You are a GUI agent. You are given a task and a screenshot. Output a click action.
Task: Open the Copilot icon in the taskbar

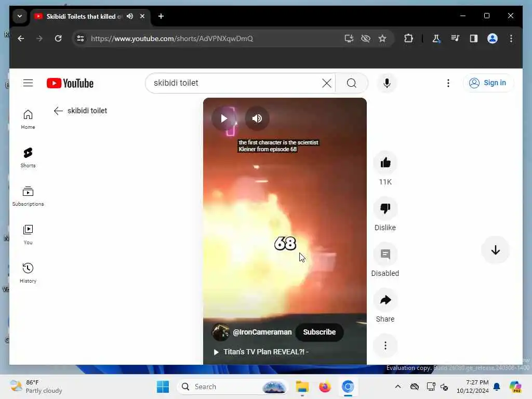click(515, 387)
